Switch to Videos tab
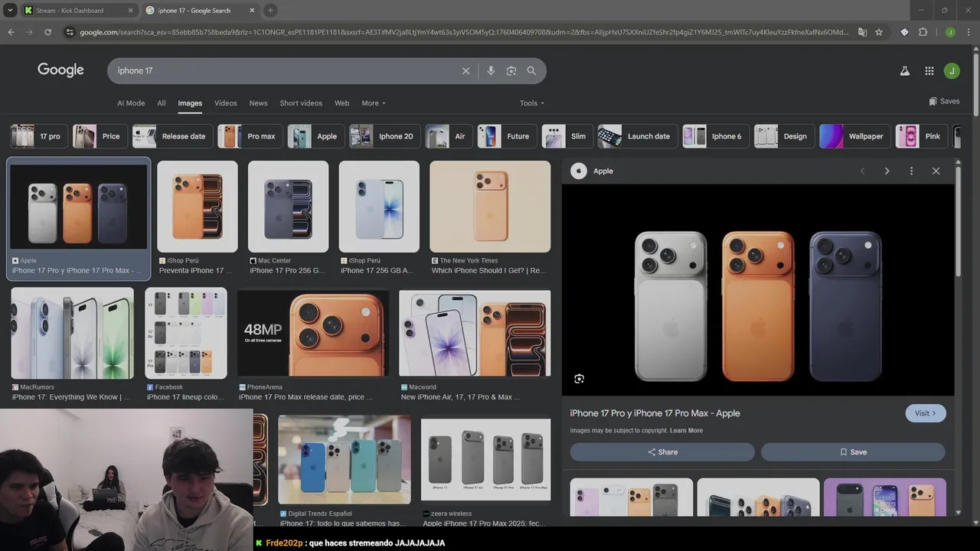The image size is (980, 551). tap(226, 103)
